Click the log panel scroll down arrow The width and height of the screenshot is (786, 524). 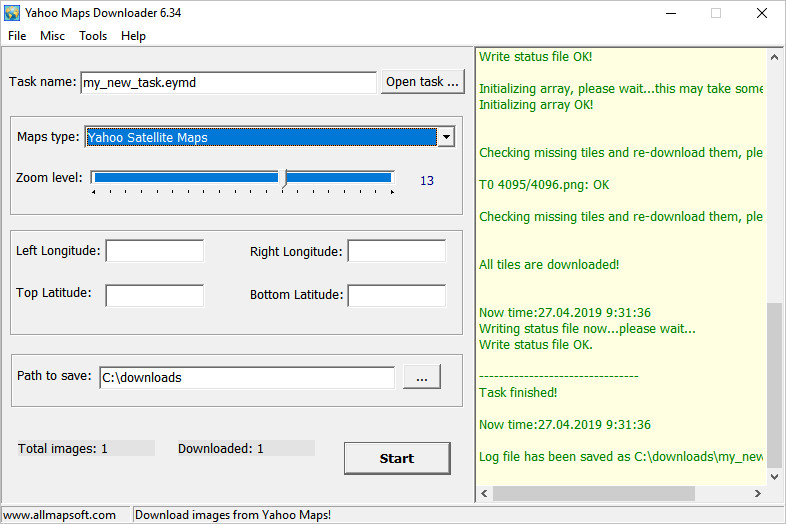click(x=774, y=476)
